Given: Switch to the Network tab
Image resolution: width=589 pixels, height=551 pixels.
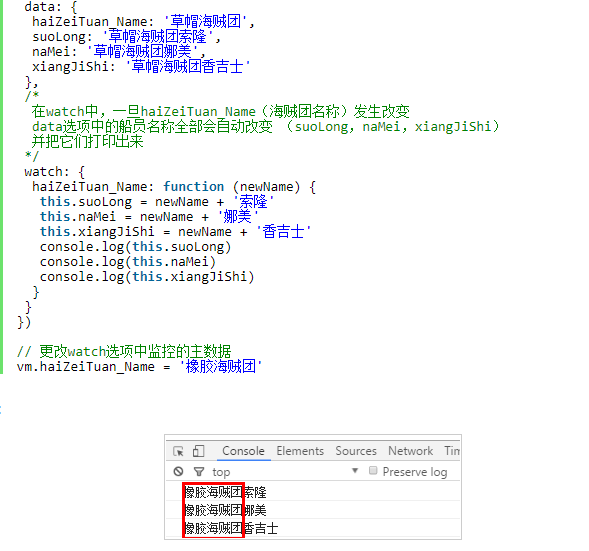Looking at the screenshot, I should coord(411,451).
